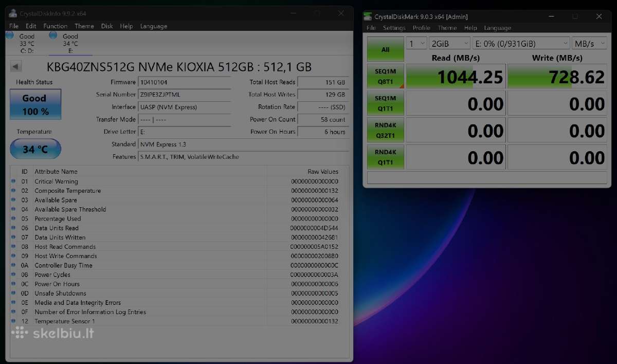Open the 2GiB test size dropdown
The image size is (617, 364).
[449, 43]
